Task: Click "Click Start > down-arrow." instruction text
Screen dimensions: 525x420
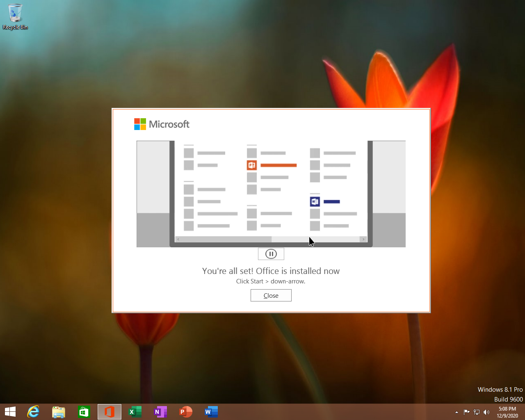Action: 271,281
